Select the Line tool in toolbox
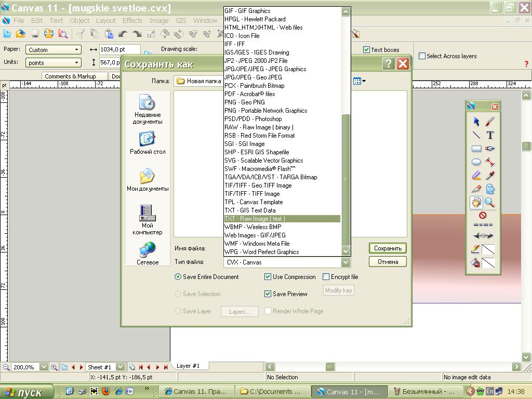 pyautogui.click(x=476, y=135)
